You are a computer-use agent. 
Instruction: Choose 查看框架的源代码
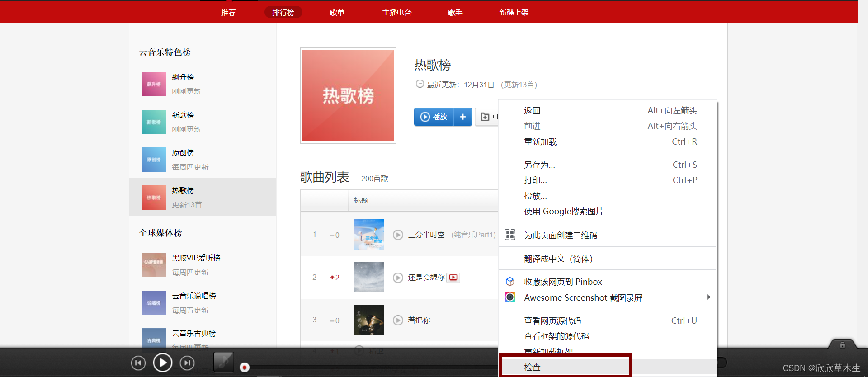coord(608,336)
